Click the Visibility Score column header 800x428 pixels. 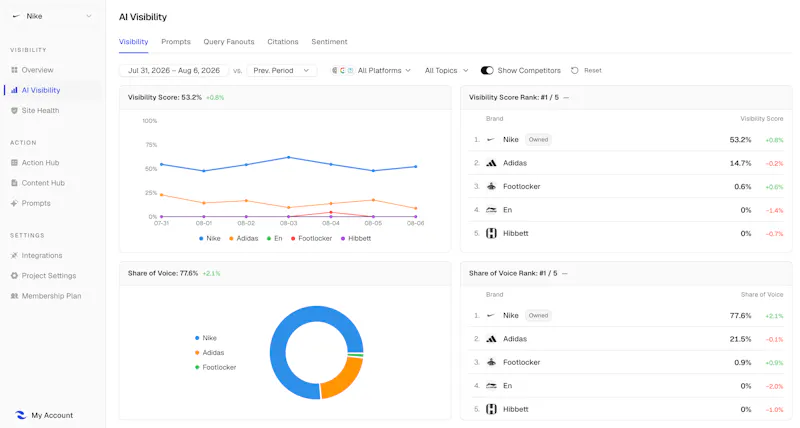762,119
